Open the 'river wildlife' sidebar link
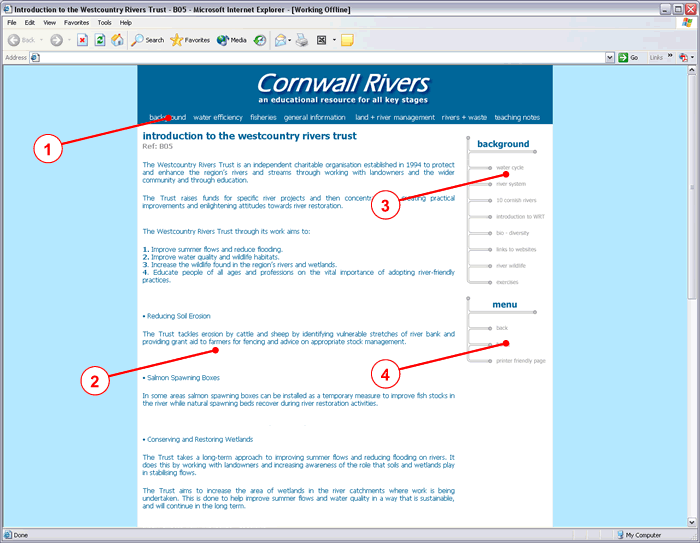 click(512, 266)
